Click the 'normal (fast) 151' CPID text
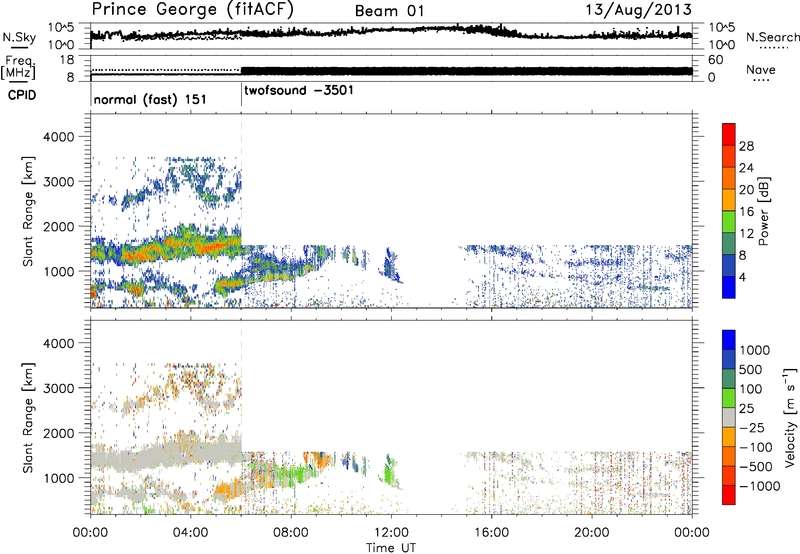The height and width of the screenshot is (554, 800). [150, 99]
